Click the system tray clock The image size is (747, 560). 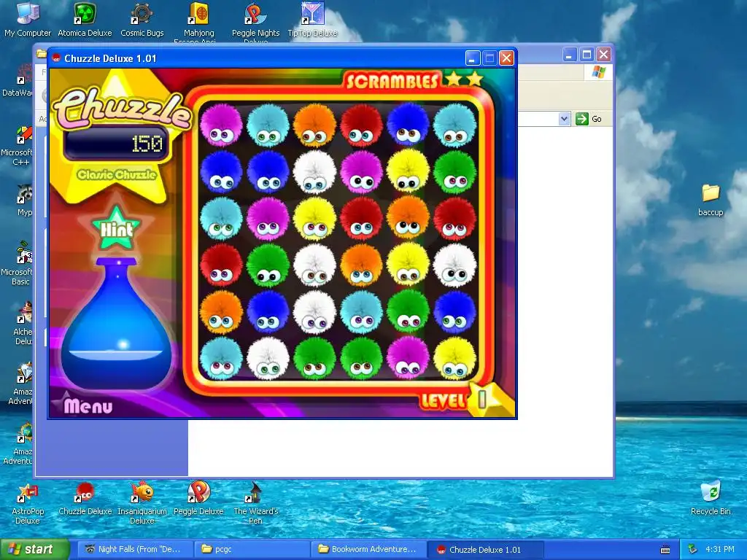click(x=720, y=549)
